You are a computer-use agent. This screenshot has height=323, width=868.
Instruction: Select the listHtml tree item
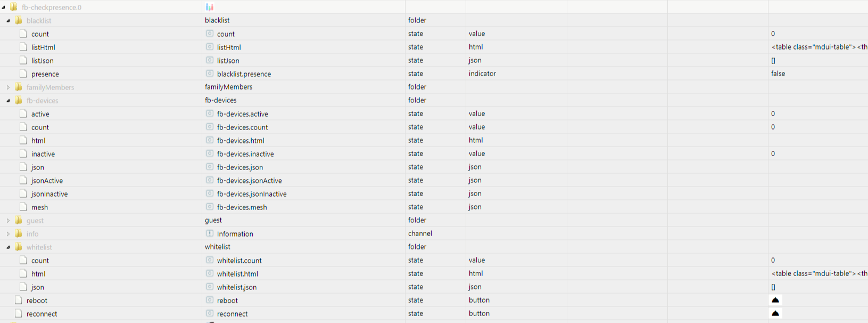43,47
